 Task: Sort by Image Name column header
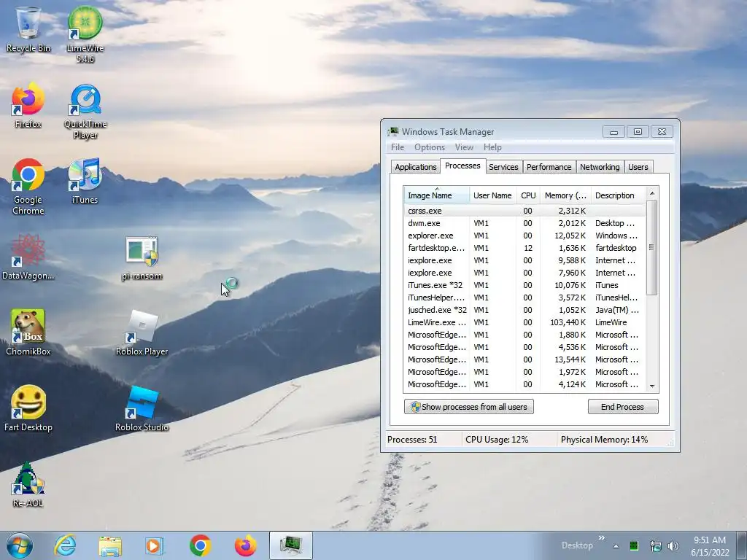pyautogui.click(x=436, y=195)
